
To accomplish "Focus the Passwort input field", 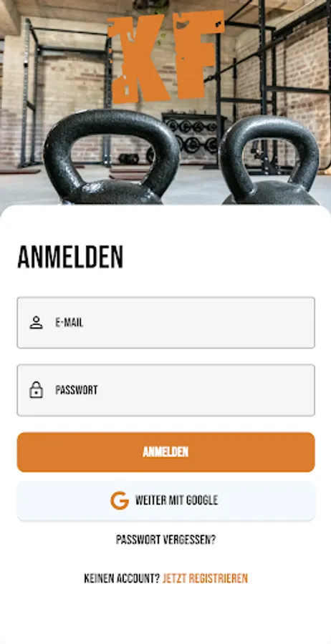I will tap(165, 390).
